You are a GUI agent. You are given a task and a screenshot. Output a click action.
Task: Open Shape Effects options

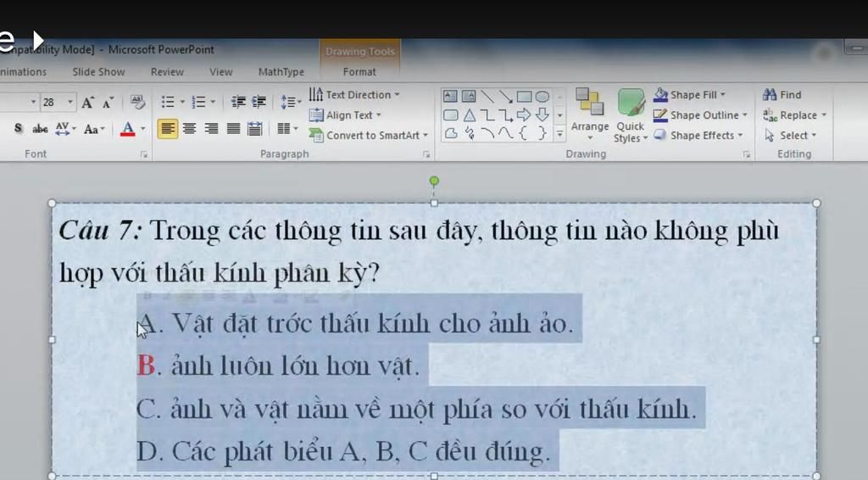coord(698,135)
